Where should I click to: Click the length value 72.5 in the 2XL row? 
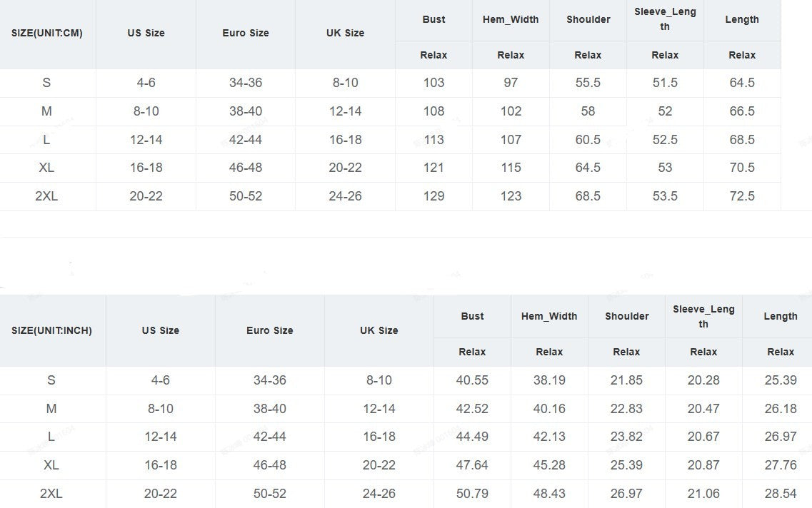pos(742,196)
